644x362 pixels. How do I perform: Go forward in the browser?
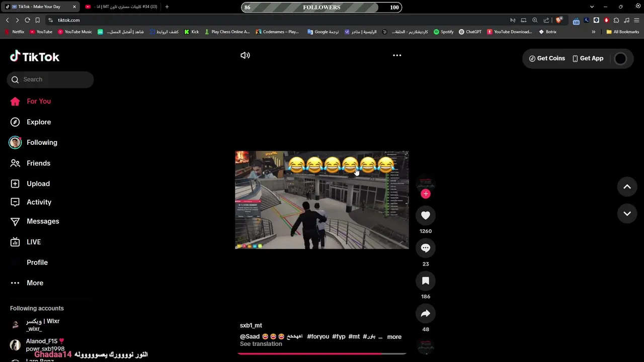pos(17,20)
